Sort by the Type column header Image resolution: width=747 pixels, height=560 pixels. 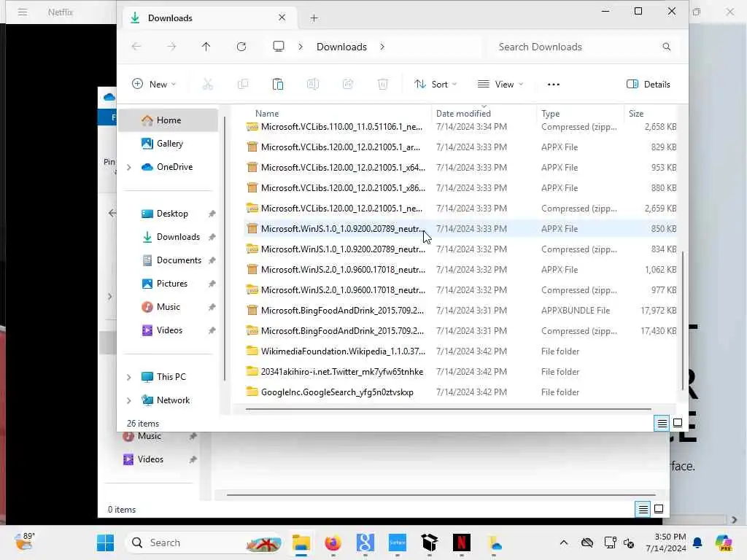click(x=550, y=113)
